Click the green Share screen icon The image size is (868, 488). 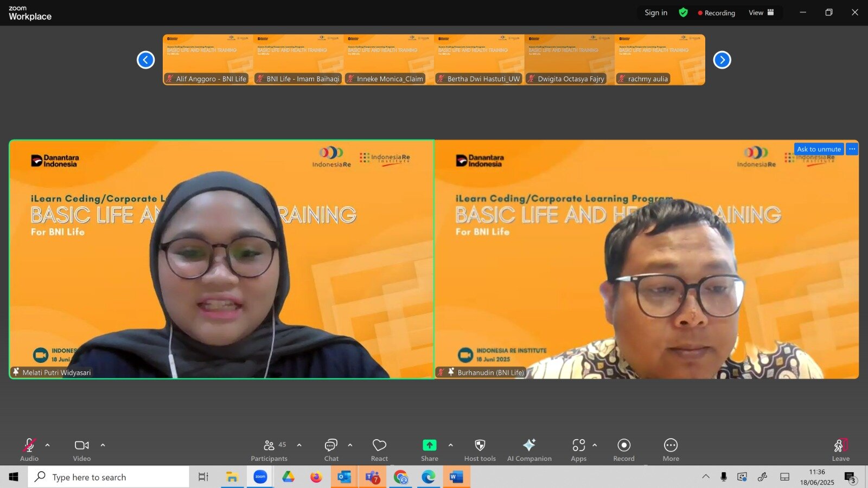429,445
